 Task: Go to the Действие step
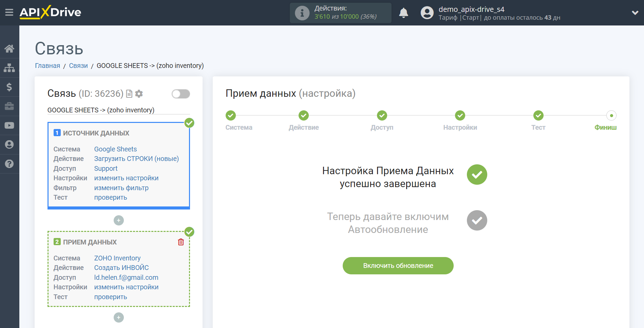tap(304, 116)
